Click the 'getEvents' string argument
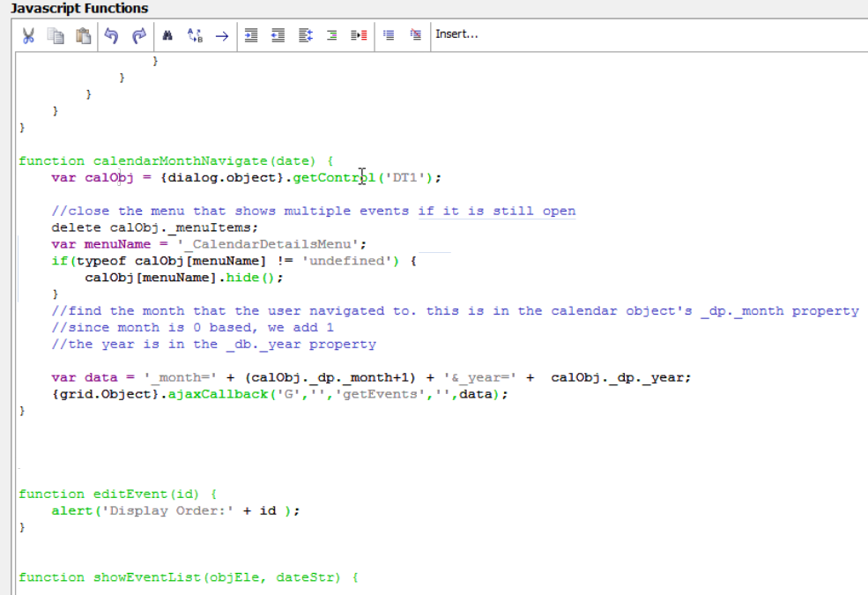 tap(380, 394)
